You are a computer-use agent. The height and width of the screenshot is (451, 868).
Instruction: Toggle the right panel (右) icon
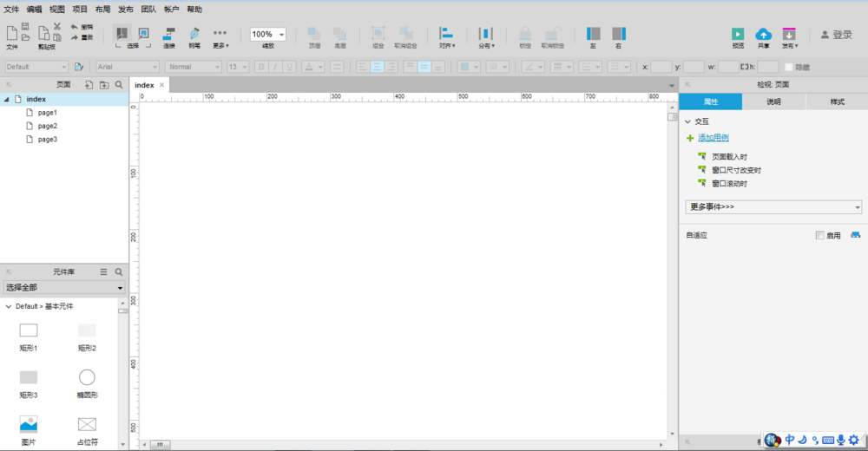[x=618, y=34]
